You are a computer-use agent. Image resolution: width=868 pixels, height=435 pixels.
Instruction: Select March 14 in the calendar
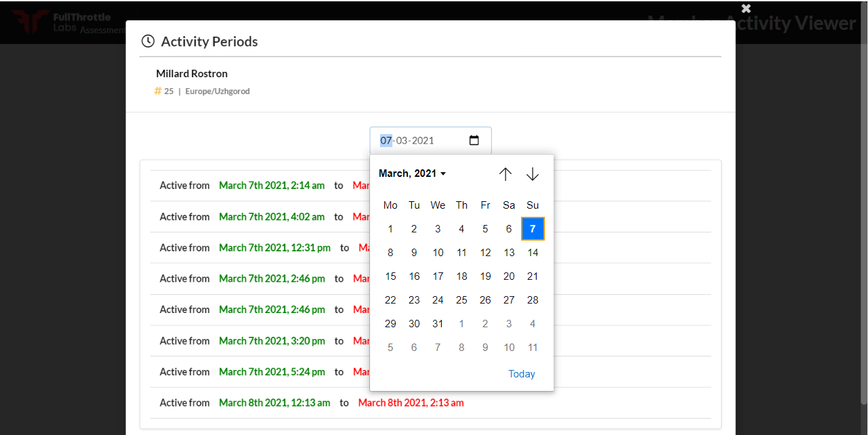(533, 253)
